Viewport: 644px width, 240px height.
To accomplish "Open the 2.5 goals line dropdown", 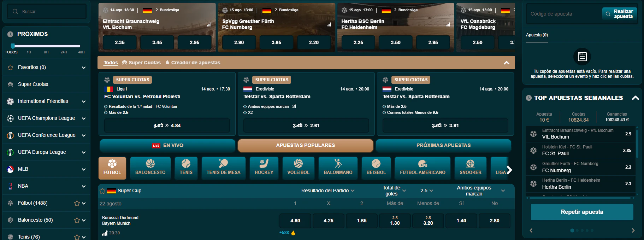I will pyautogui.click(x=427, y=191).
